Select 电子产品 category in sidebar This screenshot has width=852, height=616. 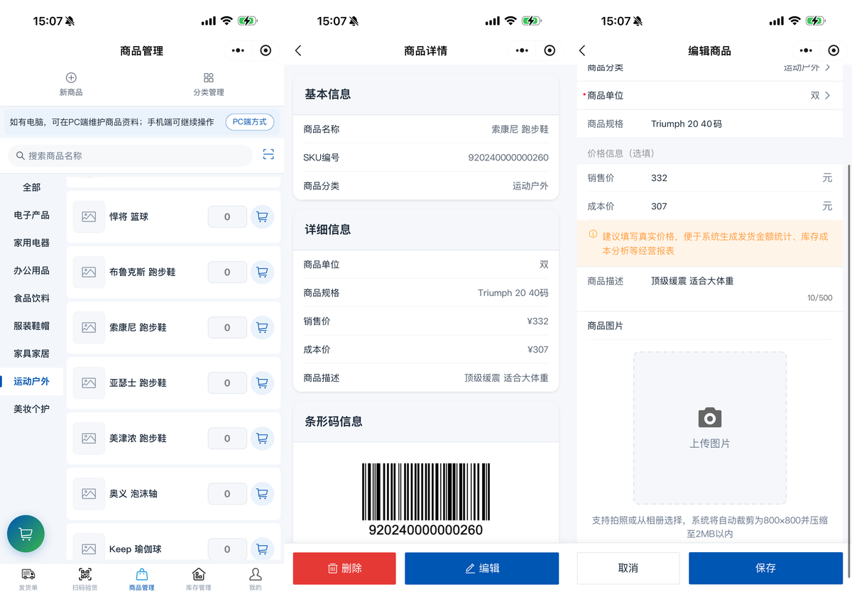coord(32,215)
